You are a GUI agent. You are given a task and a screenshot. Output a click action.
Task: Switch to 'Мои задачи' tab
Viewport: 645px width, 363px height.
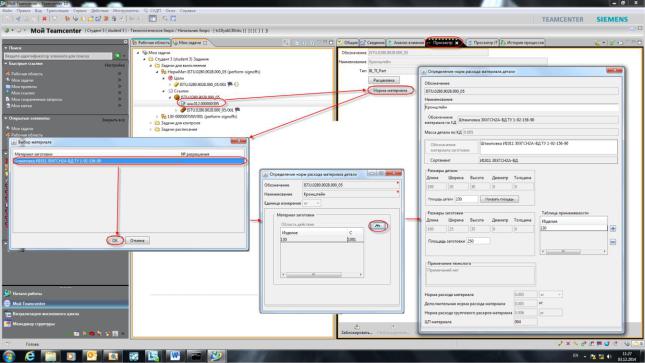(190, 42)
